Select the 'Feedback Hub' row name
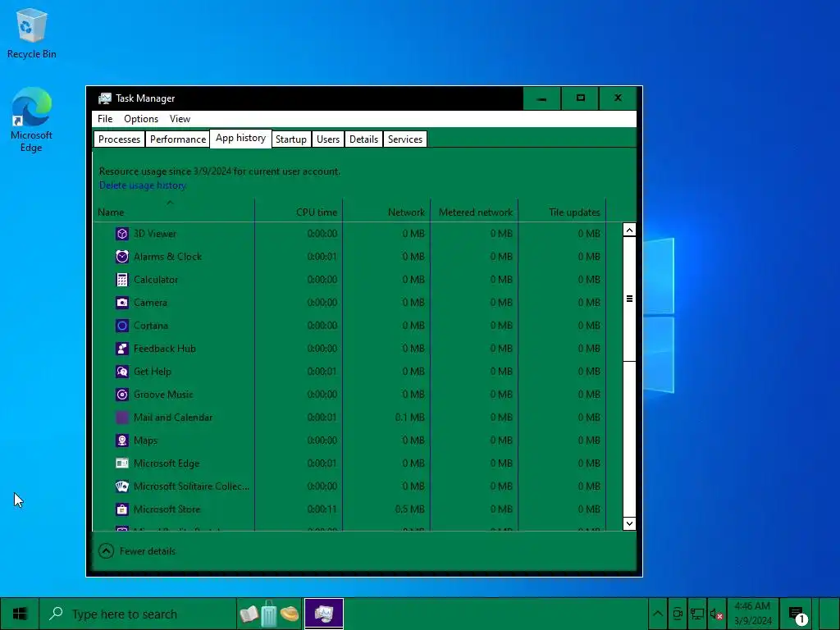The width and height of the screenshot is (840, 630). tap(164, 349)
